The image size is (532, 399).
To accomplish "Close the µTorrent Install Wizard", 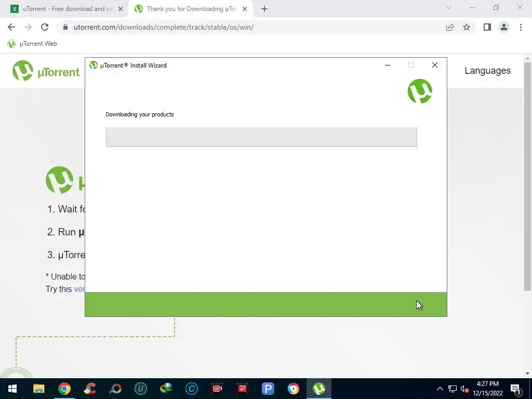I will click(x=435, y=65).
